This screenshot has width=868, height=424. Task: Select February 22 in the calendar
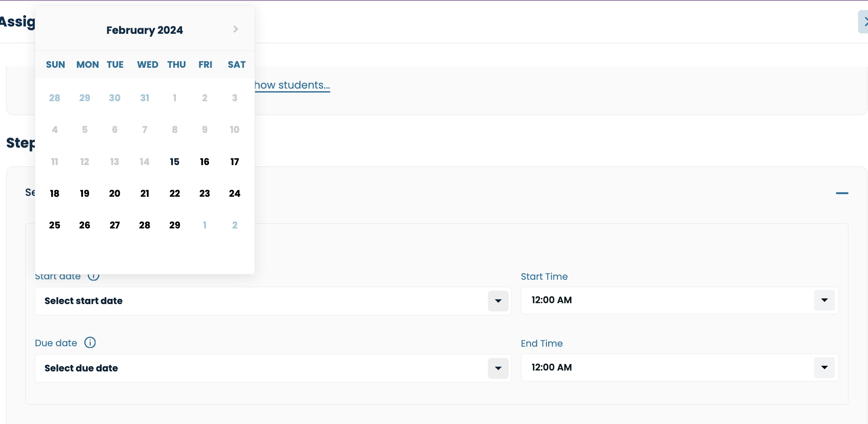pos(175,193)
